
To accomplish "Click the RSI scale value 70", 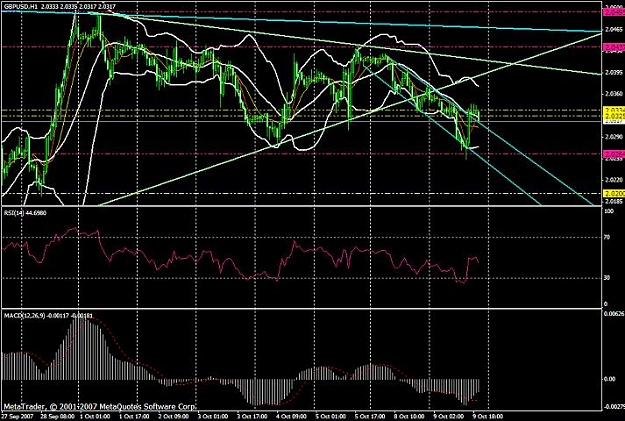I will (608, 237).
